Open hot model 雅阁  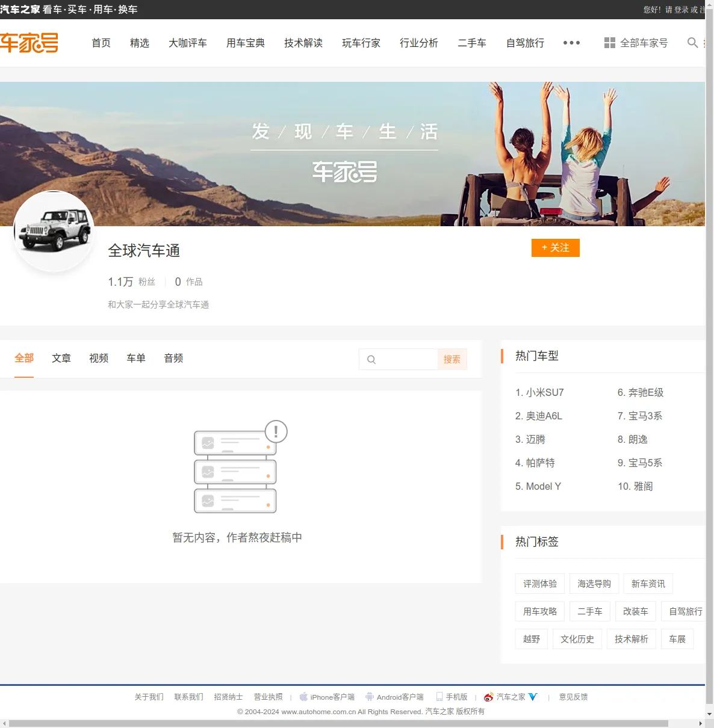click(635, 486)
